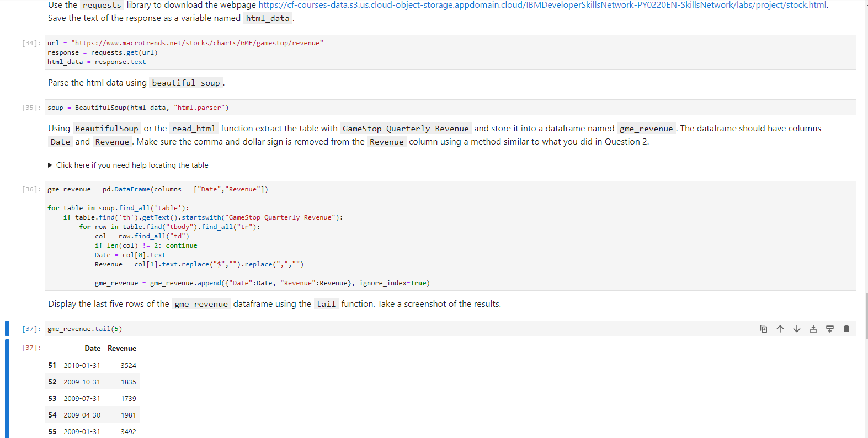Click the 'requests' inline code in instructions
This screenshot has width=868, height=438.
coord(102,5)
